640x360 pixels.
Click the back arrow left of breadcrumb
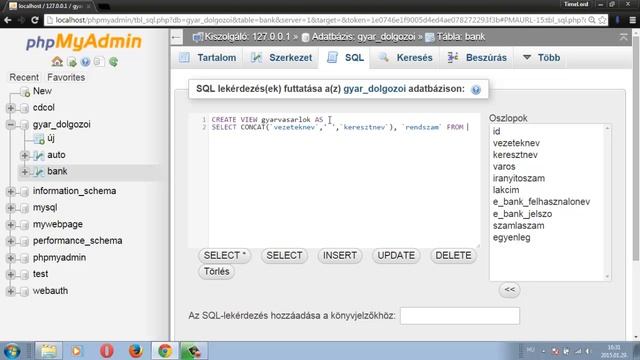pyautogui.click(x=176, y=37)
